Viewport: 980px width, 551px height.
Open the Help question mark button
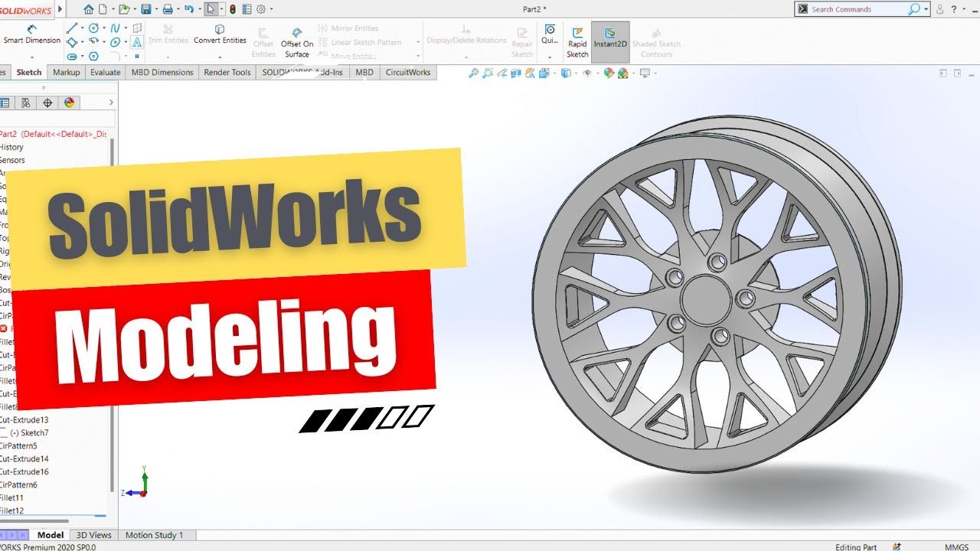pos(953,9)
